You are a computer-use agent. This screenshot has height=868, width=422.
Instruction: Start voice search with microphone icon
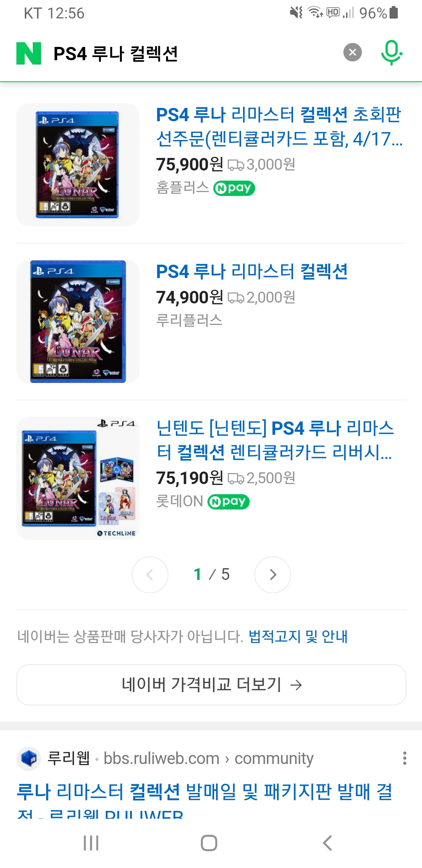click(x=391, y=52)
